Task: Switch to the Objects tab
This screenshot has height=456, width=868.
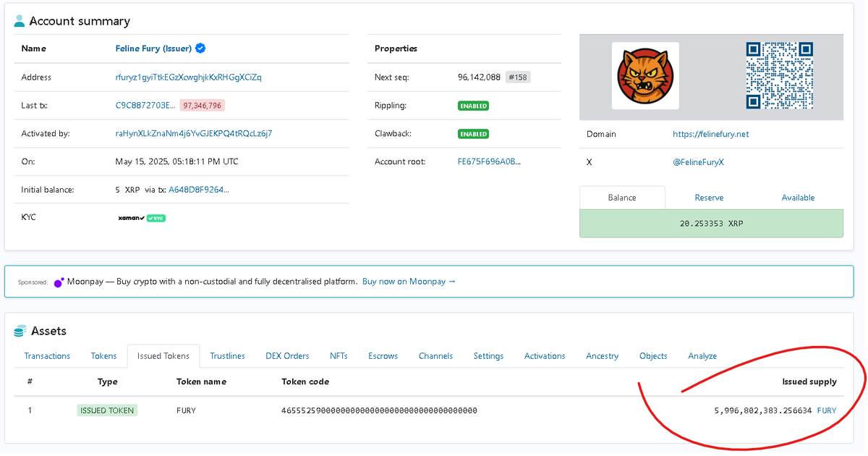Action: [x=653, y=356]
